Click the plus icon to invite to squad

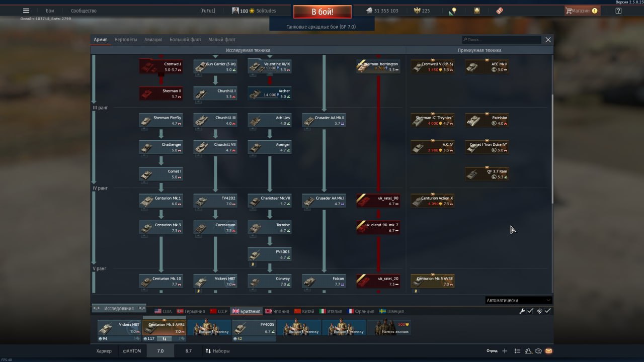click(x=505, y=351)
